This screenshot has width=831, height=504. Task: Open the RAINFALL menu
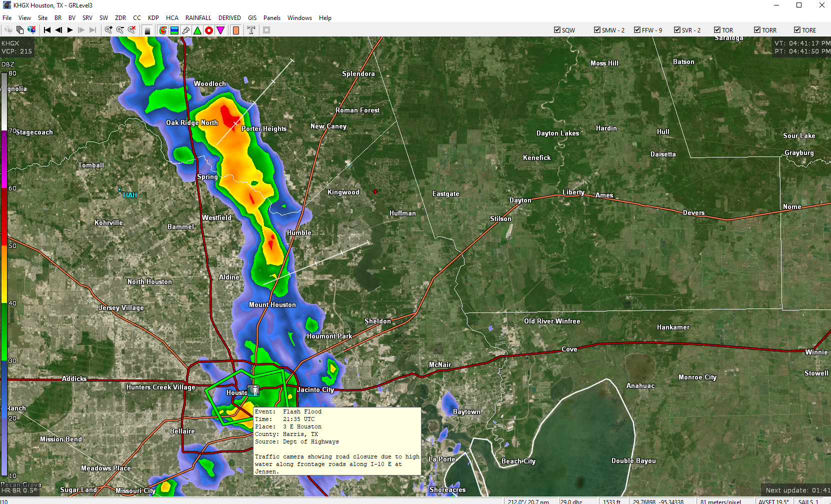click(198, 18)
